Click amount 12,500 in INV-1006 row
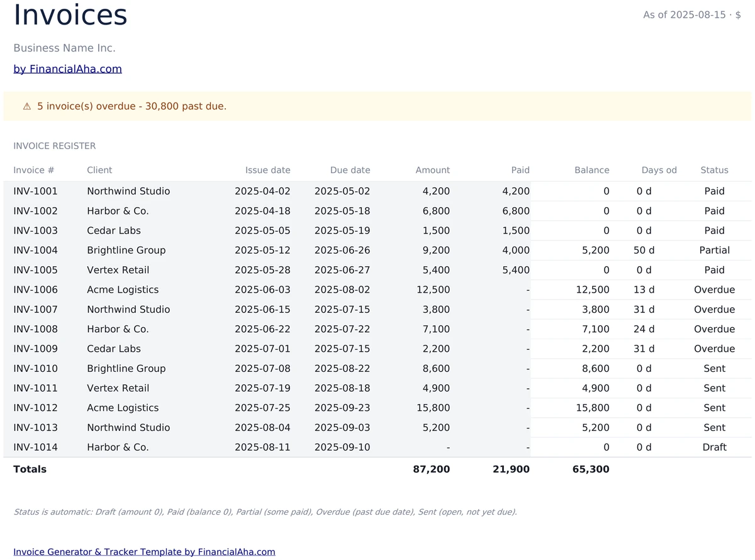The height and width of the screenshot is (560, 755). pyautogui.click(x=433, y=289)
